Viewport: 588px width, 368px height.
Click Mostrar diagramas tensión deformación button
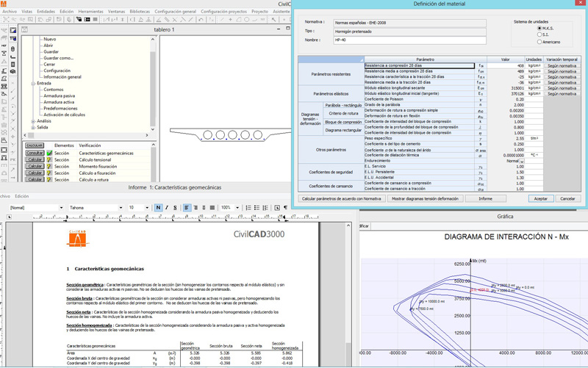(425, 198)
